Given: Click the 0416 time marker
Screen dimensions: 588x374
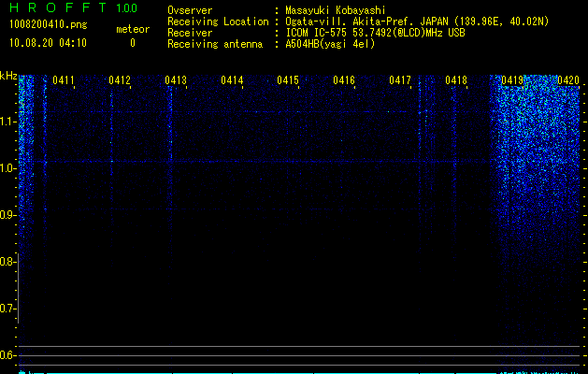Looking at the screenshot, I should [x=344, y=80].
